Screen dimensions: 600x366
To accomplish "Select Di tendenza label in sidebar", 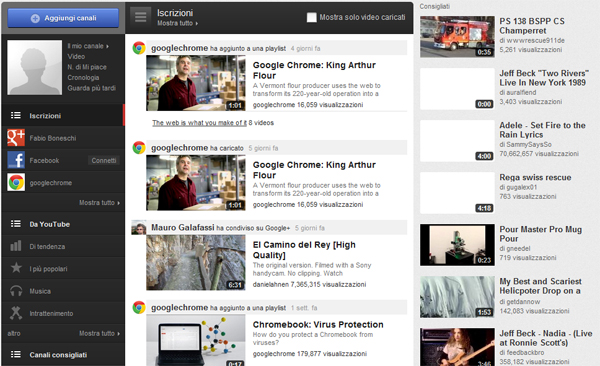I will tap(47, 247).
